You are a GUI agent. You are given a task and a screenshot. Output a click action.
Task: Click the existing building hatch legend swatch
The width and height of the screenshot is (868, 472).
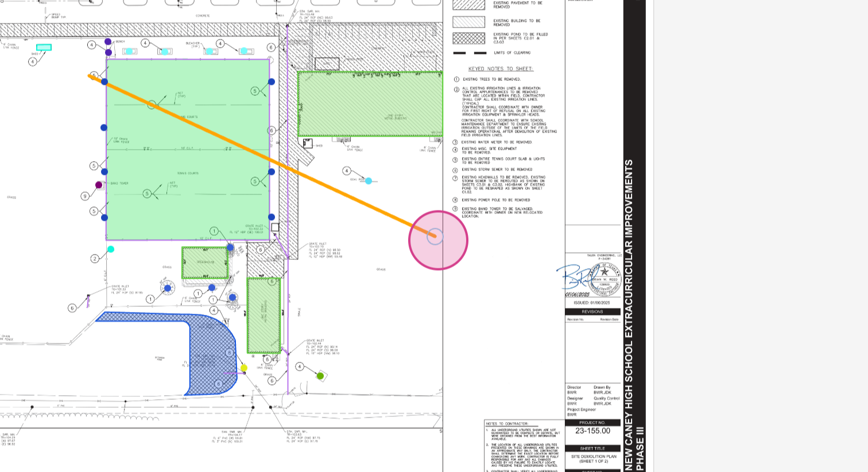tap(468, 22)
